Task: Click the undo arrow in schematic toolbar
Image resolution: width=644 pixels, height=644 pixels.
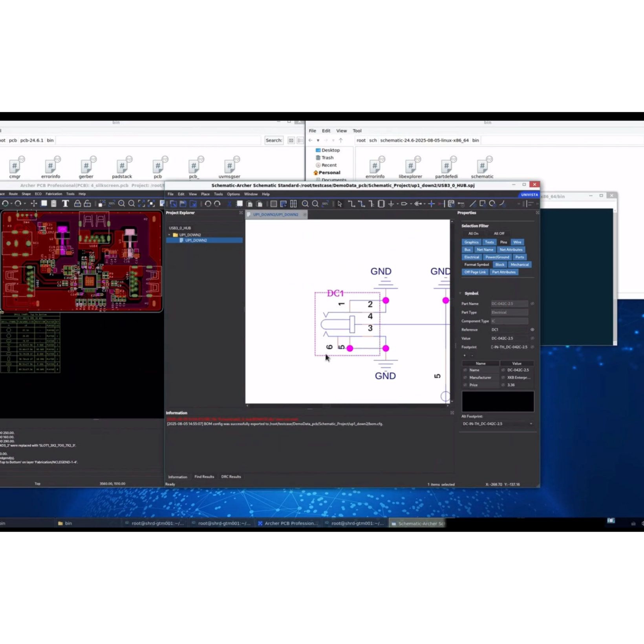Action: 208,204
